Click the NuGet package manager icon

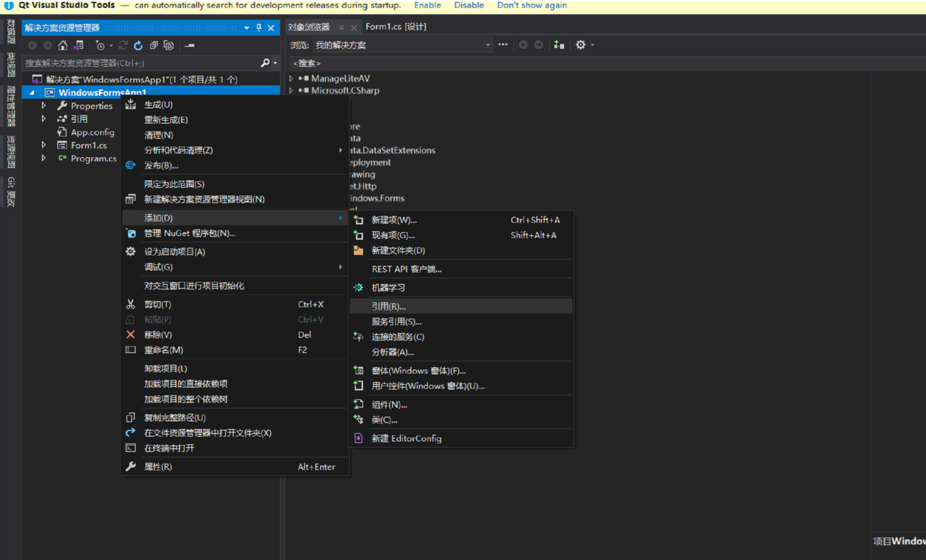point(131,233)
